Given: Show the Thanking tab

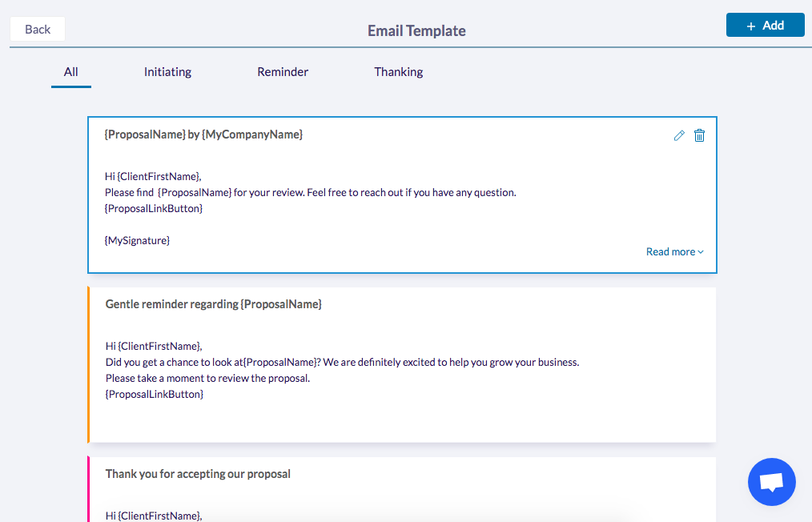Looking at the screenshot, I should (399, 72).
